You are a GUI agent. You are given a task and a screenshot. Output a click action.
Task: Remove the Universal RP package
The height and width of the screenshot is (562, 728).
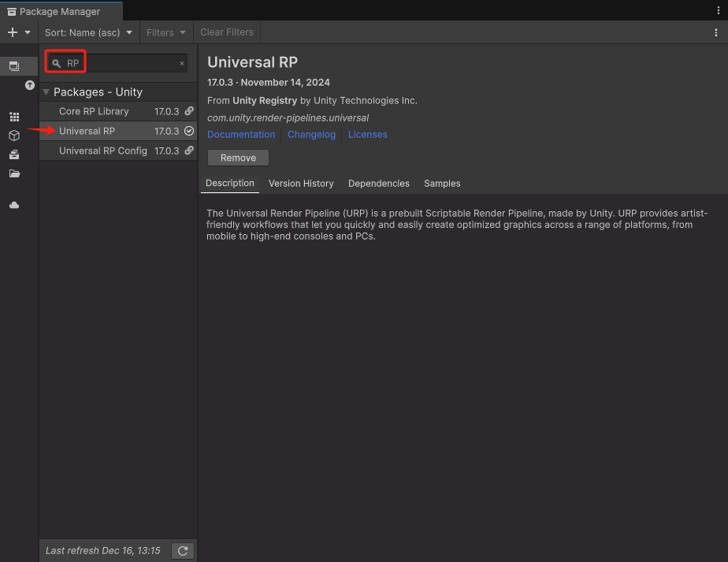[x=238, y=158]
